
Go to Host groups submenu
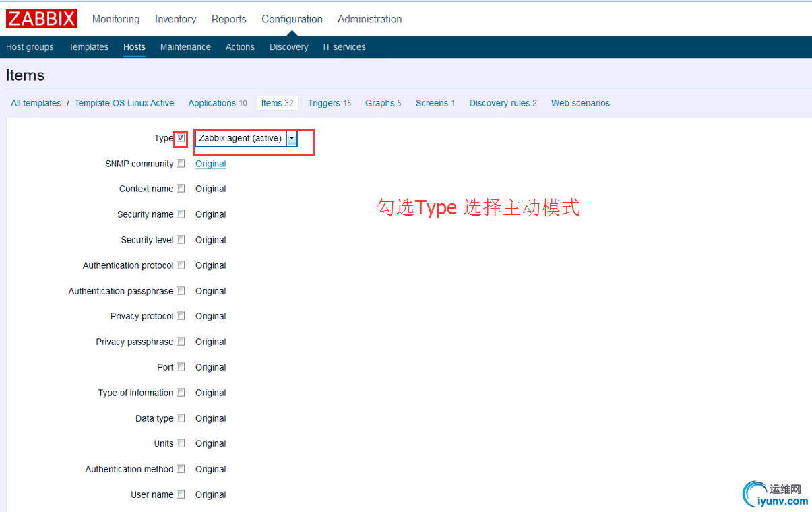click(x=30, y=47)
